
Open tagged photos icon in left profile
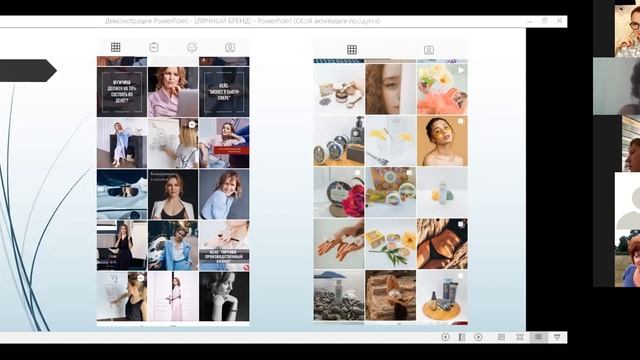tap(230, 47)
